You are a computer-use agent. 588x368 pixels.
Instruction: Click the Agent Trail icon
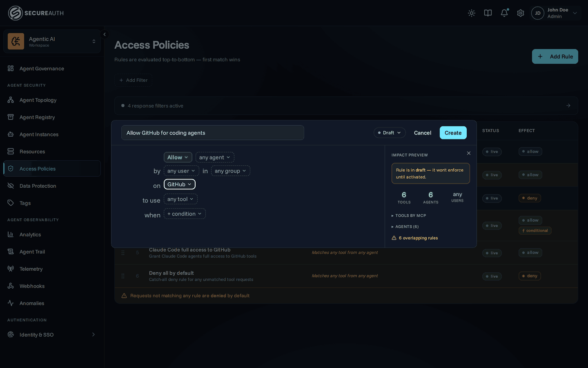11,251
